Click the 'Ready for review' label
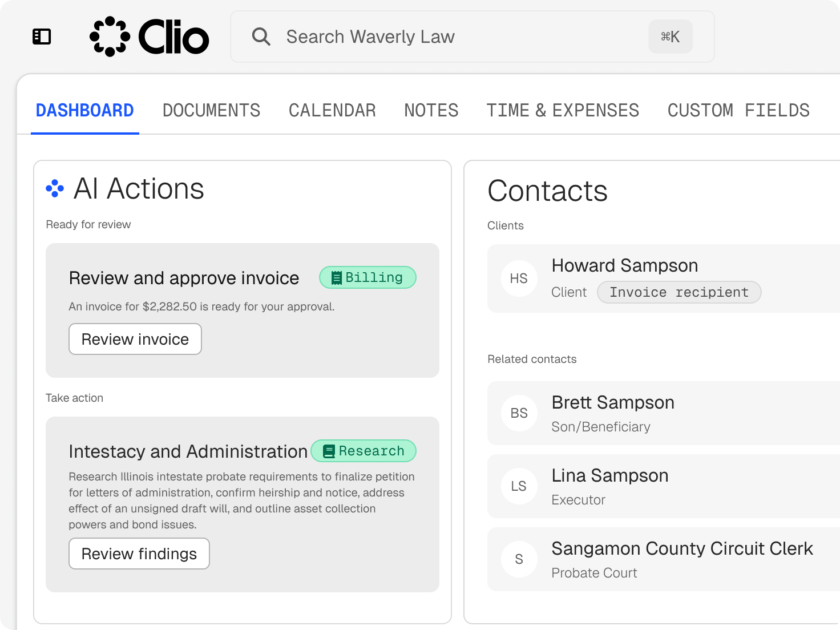 click(88, 224)
